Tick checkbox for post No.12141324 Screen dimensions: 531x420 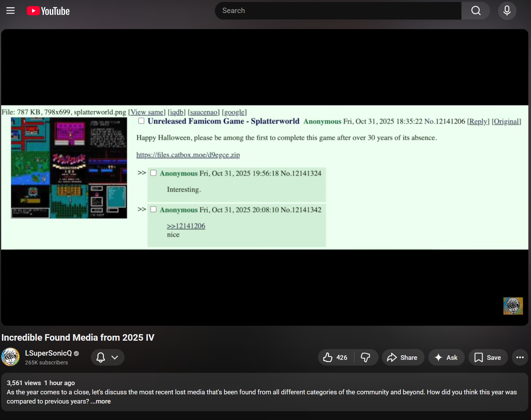[x=154, y=173]
